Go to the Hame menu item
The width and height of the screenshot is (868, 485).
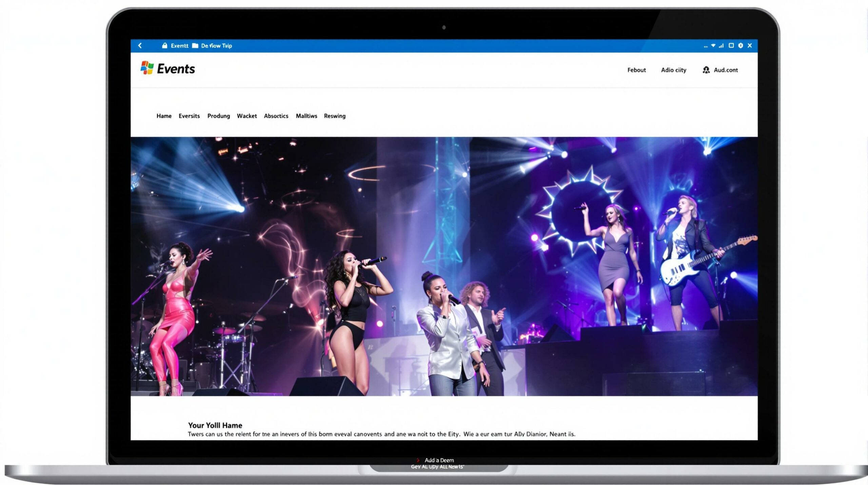(x=164, y=116)
